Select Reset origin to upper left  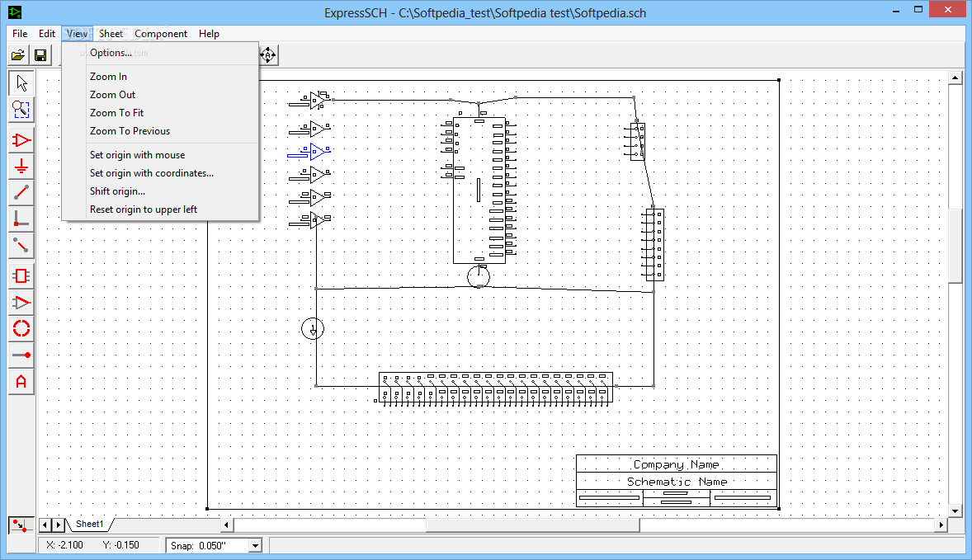(160, 209)
